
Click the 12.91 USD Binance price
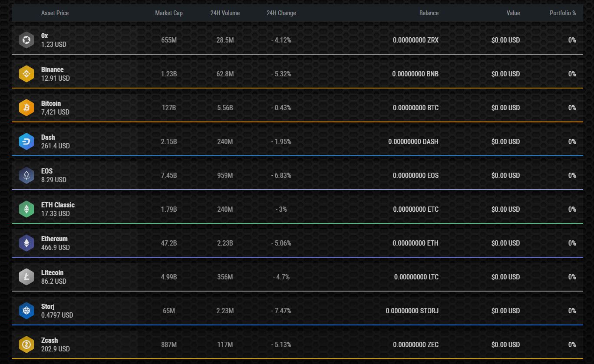56,78
